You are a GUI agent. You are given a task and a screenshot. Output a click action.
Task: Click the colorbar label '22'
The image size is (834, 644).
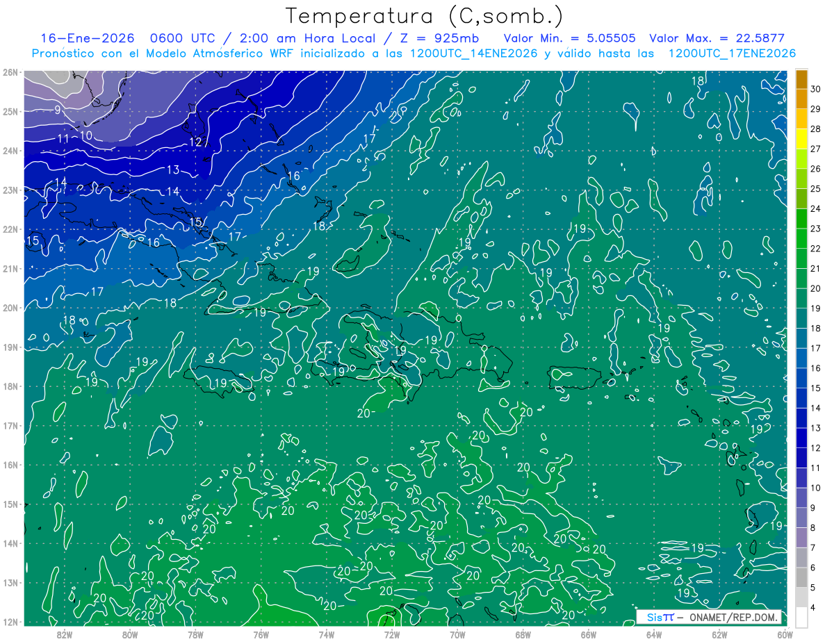click(815, 249)
